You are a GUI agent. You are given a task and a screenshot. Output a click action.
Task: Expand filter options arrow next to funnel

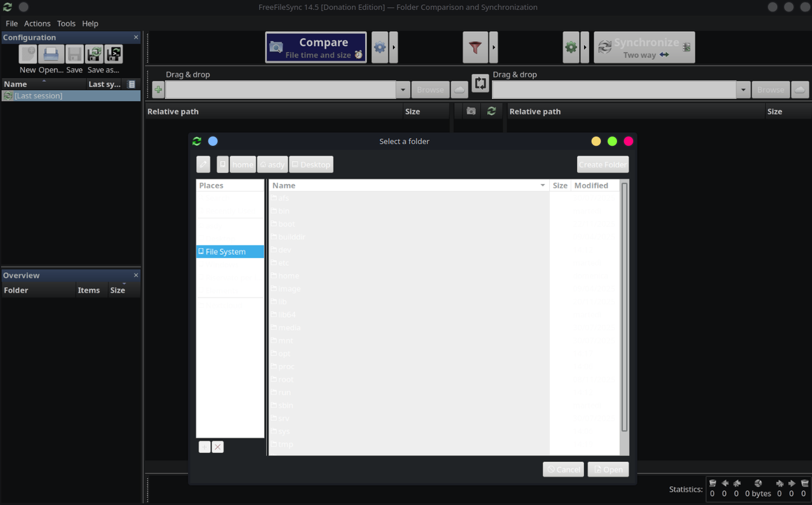[x=493, y=48]
